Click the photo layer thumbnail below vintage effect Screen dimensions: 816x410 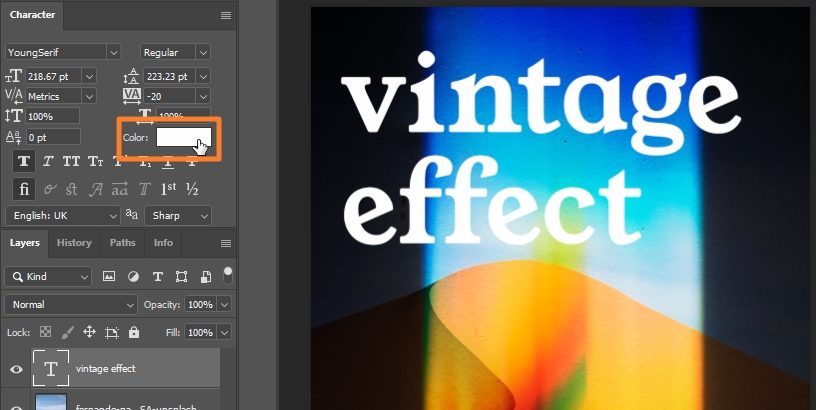[51, 402]
